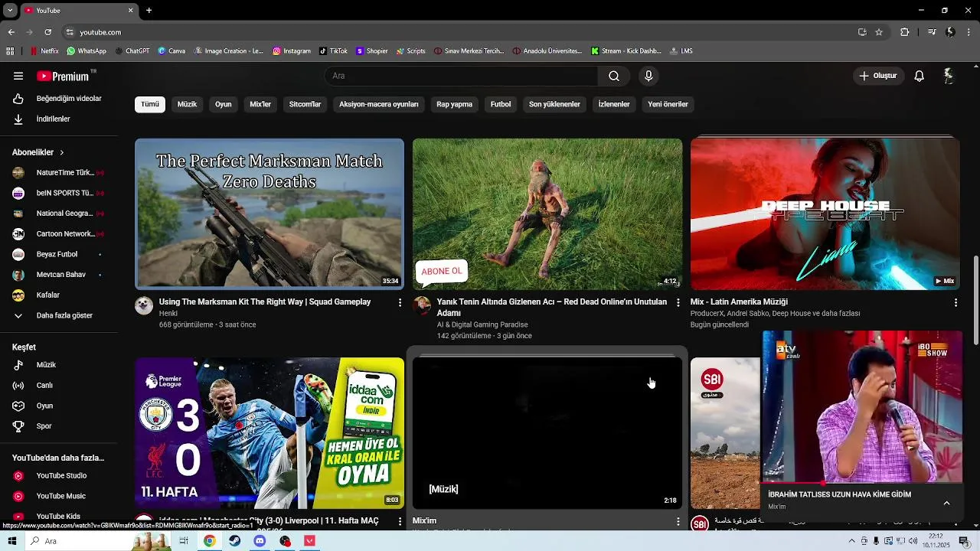The width and height of the screenshot is (980, 551).
Task: Expand the miniplayer queue chevron
Action: 946,503
